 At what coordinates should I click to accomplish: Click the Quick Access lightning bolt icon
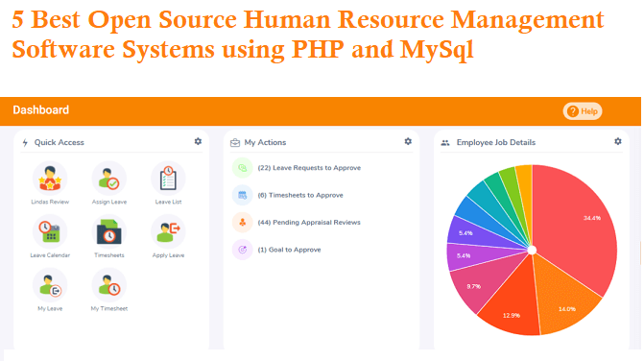coord(26,142)
